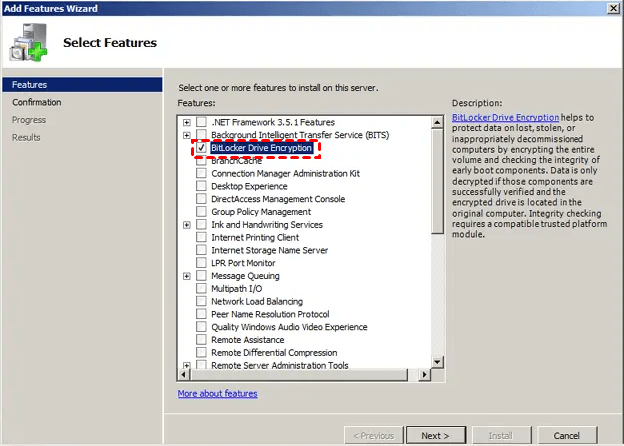Select Connection Manager Administration Kit label
Viewport: 624px width, 446px height.
point(285,173)
